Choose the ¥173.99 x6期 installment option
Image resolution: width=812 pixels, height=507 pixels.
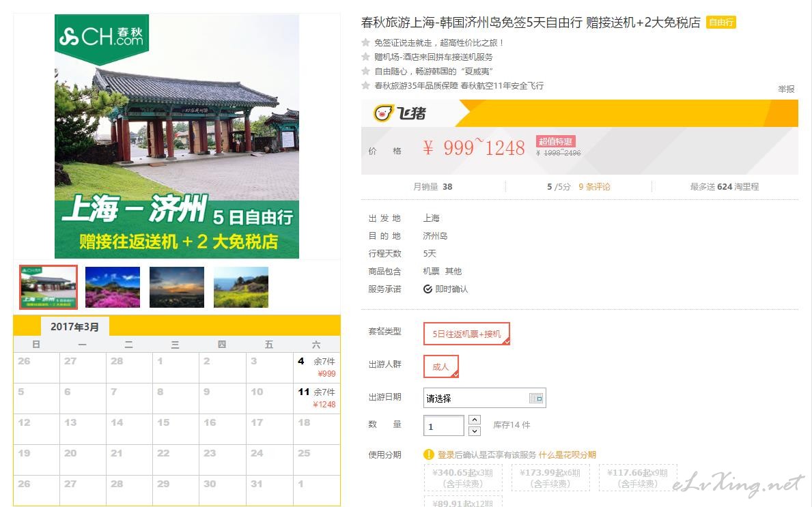(x=550, y=478)
